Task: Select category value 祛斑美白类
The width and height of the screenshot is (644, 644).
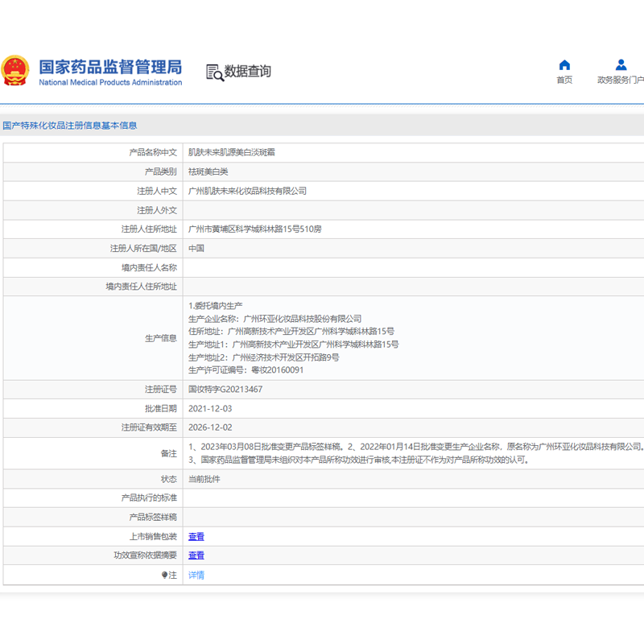Action: click(208, 171)
